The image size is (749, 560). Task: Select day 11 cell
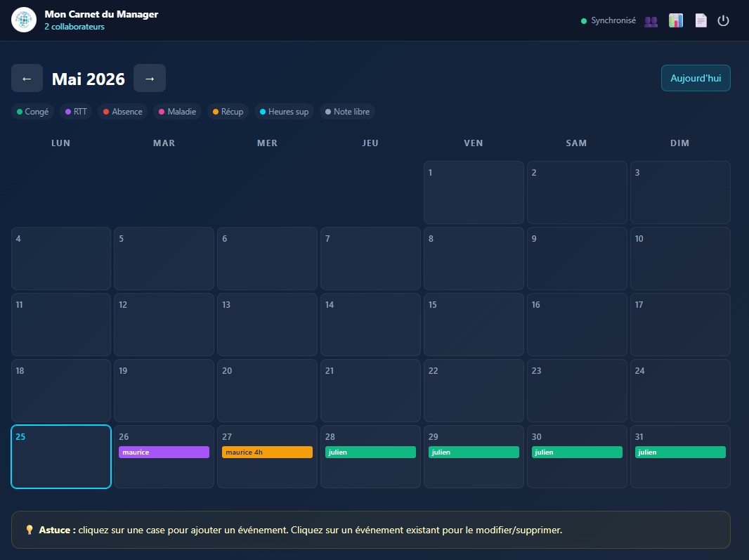pos(61,325)
